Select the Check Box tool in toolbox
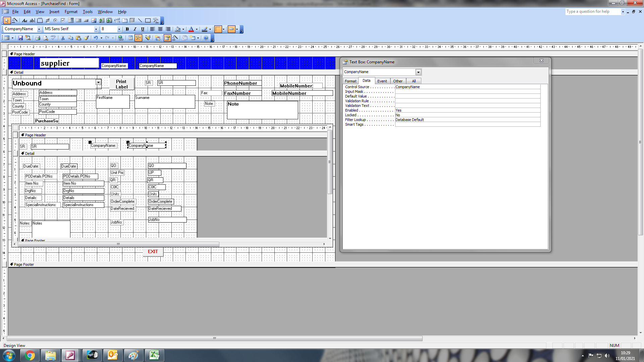This screenshot has height=362, width=644. point(63,20)
